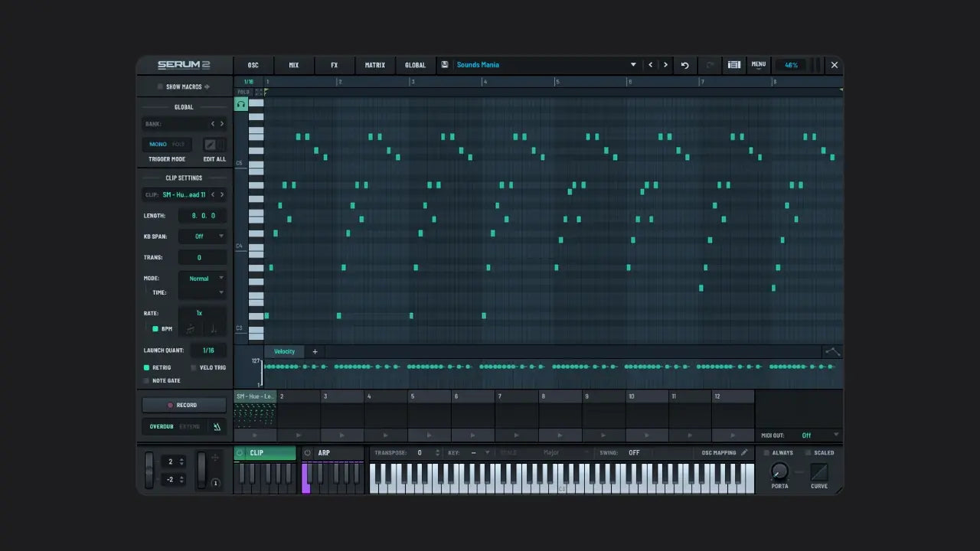
Task: Click the metronome icon beside Overdub
Action: [x=217, y=427]
